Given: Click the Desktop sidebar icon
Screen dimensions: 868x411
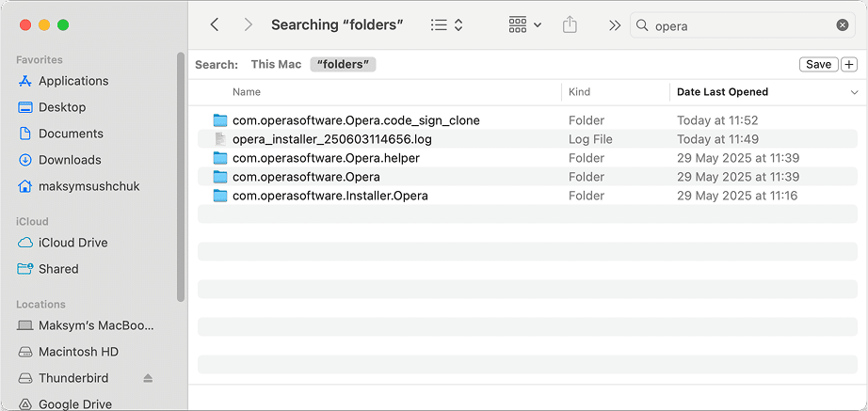Looking at the screenshot, I should [24, 107].
